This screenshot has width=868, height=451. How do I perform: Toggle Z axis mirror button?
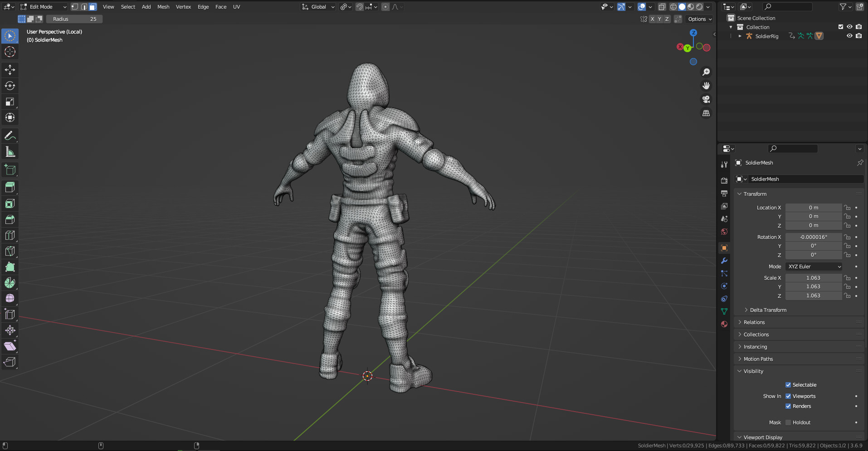(667, 19)
